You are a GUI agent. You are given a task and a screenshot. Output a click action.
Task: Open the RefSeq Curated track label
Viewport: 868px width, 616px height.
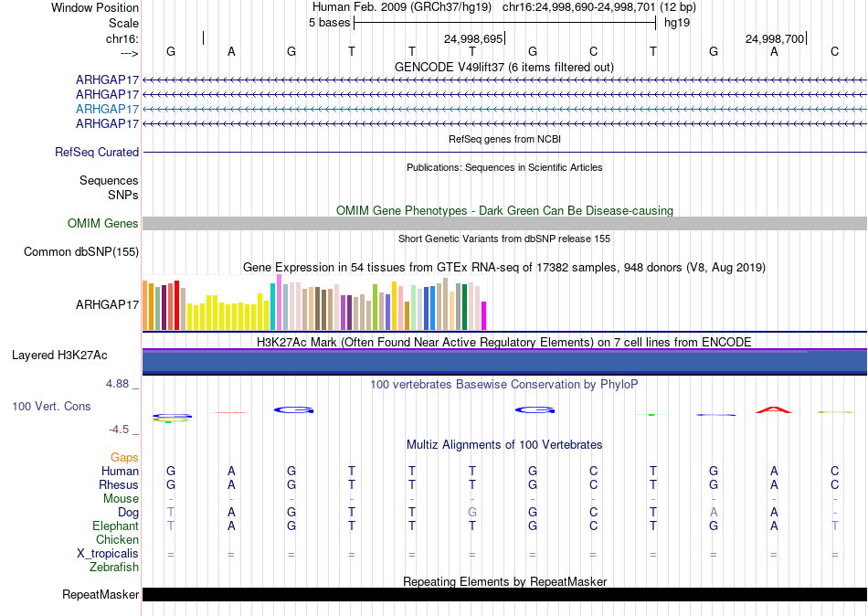(97, 152)
